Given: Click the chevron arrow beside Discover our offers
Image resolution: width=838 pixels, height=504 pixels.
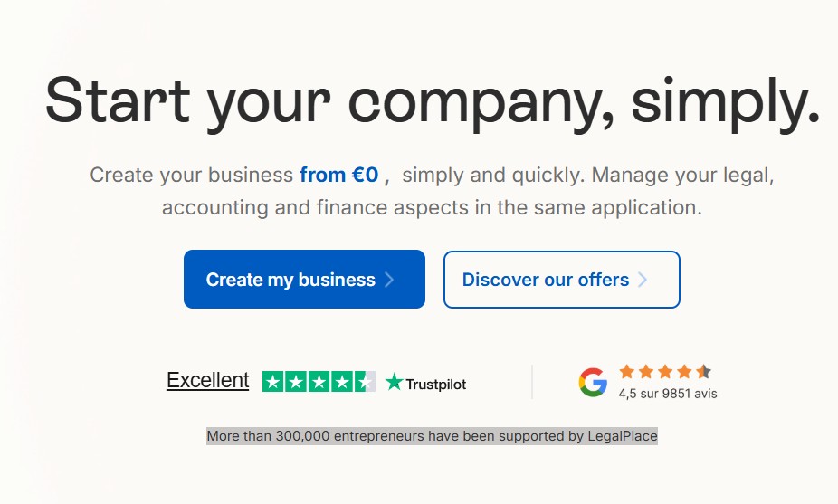Looking at the screenshot, I should 643,280.
